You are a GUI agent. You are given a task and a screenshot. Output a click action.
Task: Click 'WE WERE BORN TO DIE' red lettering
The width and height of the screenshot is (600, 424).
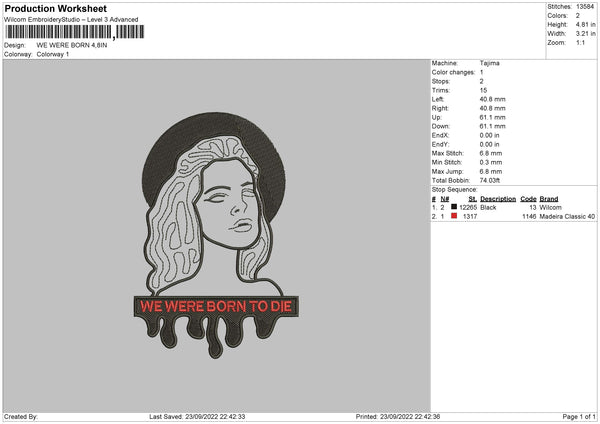coord(216,306)
